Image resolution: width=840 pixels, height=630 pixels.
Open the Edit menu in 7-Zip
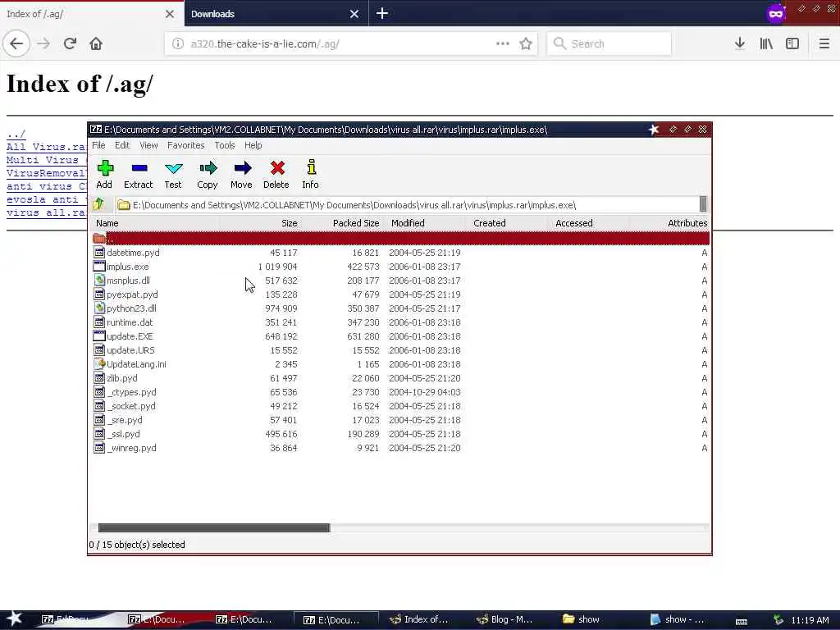[122, 145]
